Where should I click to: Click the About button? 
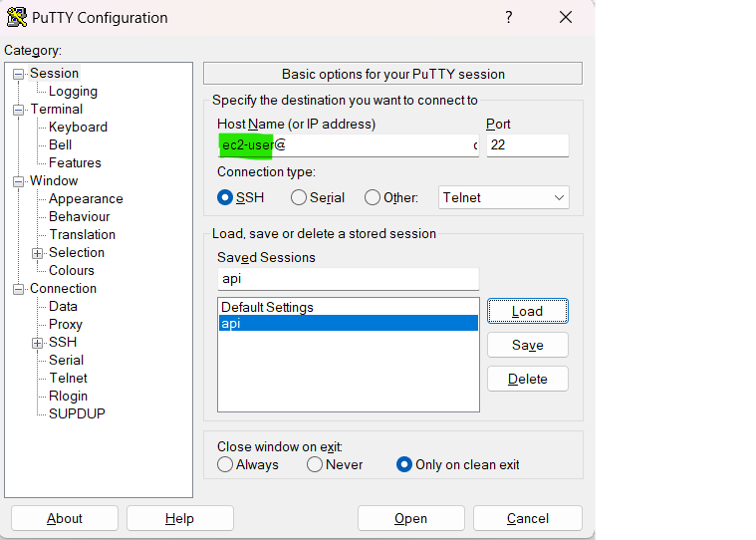(65, 518)
